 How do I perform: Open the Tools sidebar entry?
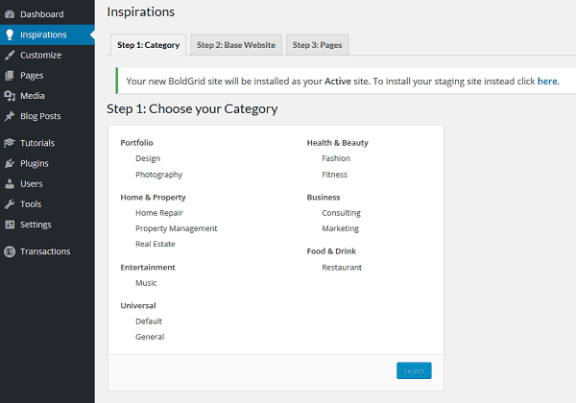click(x=47, y=204)
